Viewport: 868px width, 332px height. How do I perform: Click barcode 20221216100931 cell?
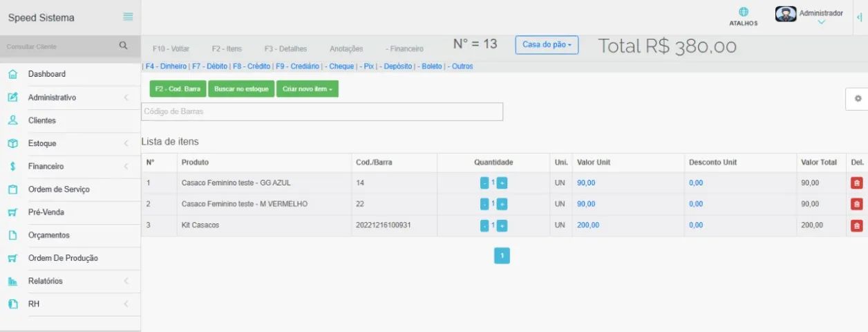394,225
